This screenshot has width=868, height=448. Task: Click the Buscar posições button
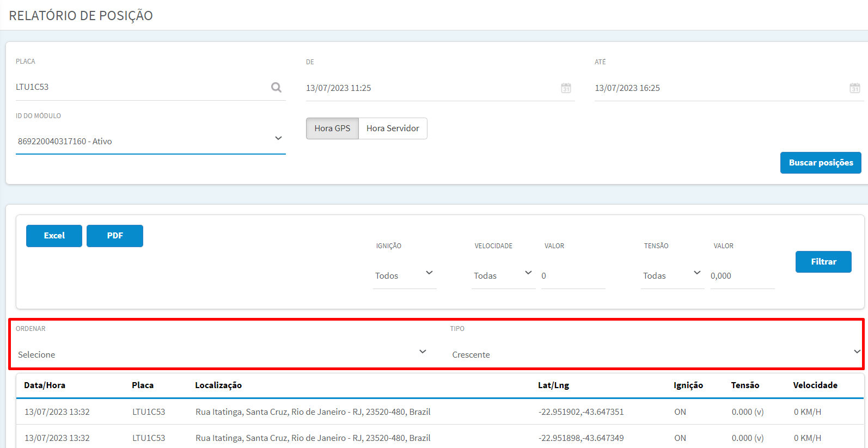point(821,163)
